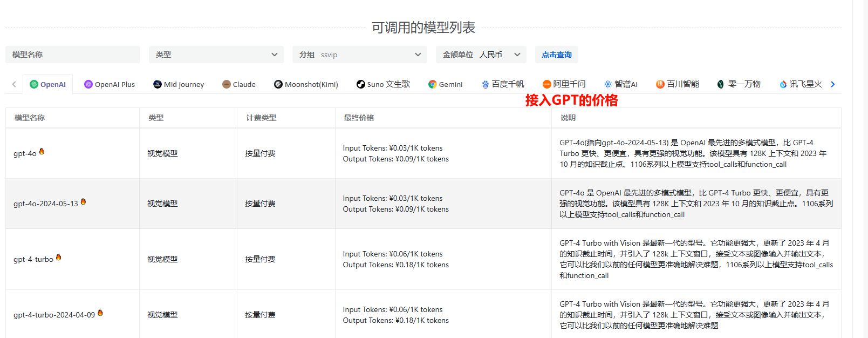Click the Suno 文生歌 logo icon
The image size is (868, 338).
[x=361, y=84]
